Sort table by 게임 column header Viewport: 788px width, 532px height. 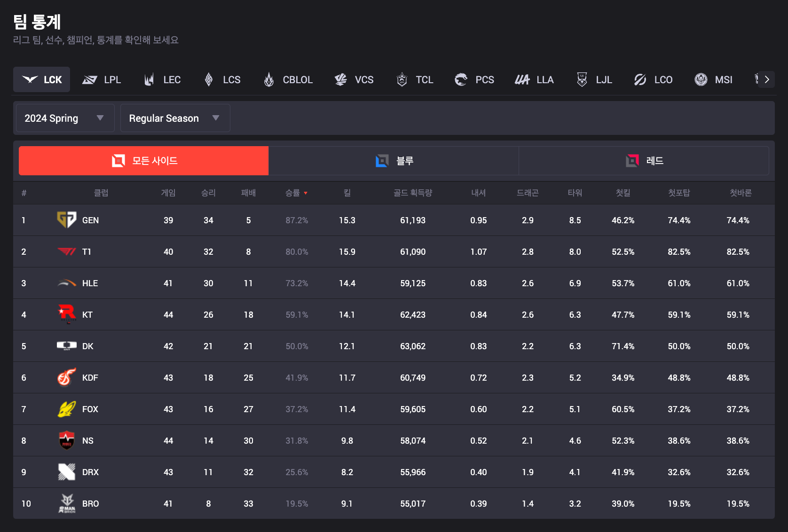click(168, 193)
